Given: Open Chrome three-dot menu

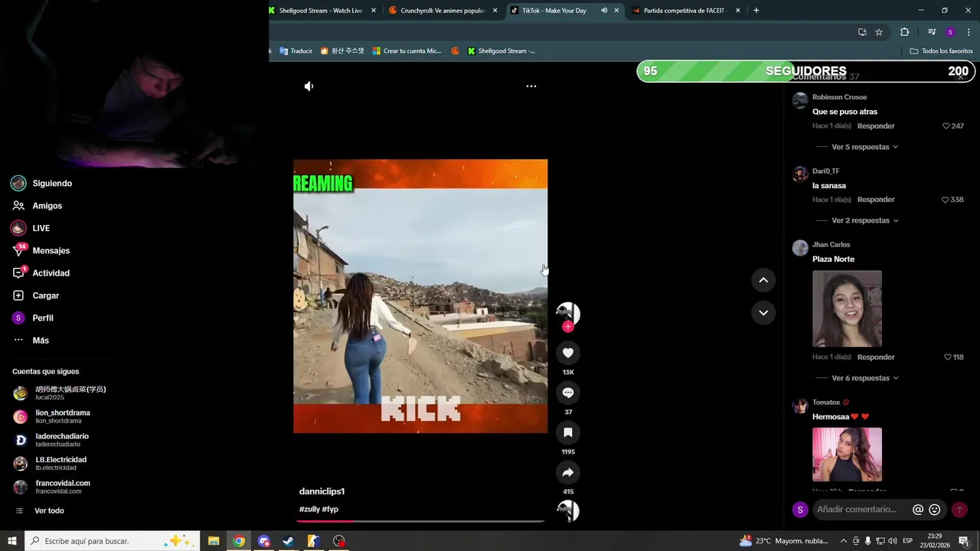Looking at the screenshot, I should [969, 32].
